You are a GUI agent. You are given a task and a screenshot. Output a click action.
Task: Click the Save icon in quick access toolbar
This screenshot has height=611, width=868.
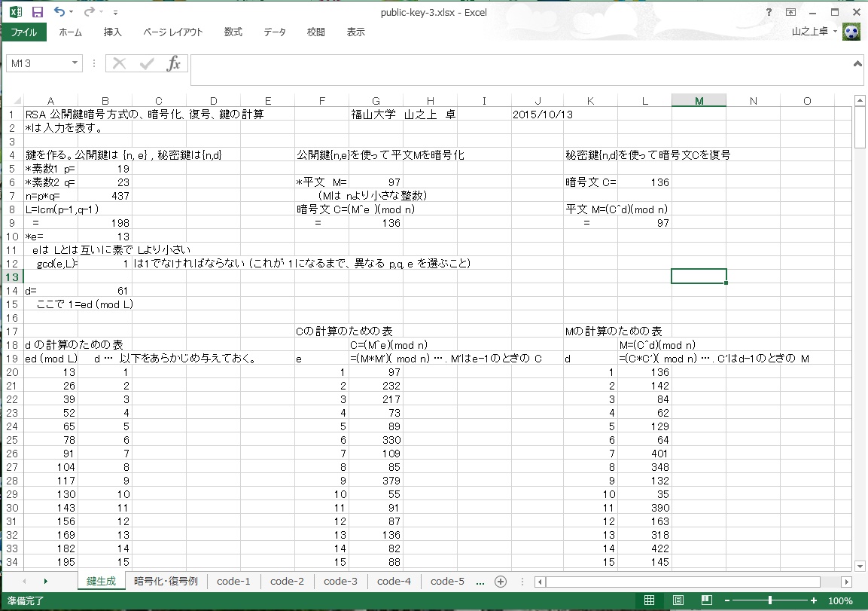pyautogui.click(x=38, y=12)
